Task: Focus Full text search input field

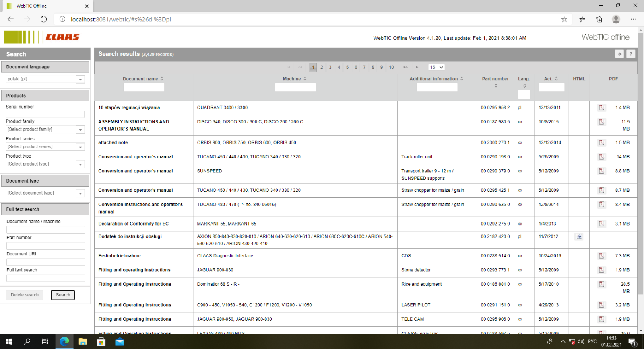Action: (x=46, y=278)
